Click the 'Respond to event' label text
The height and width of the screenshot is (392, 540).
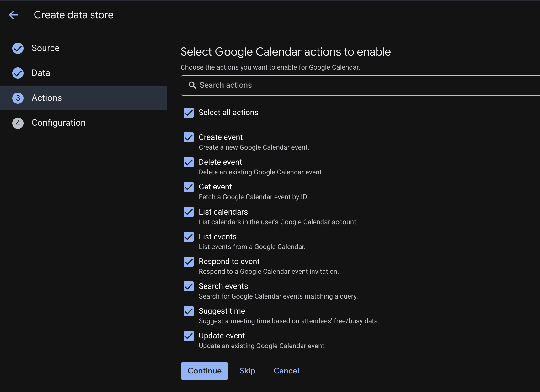click(229, 262)
